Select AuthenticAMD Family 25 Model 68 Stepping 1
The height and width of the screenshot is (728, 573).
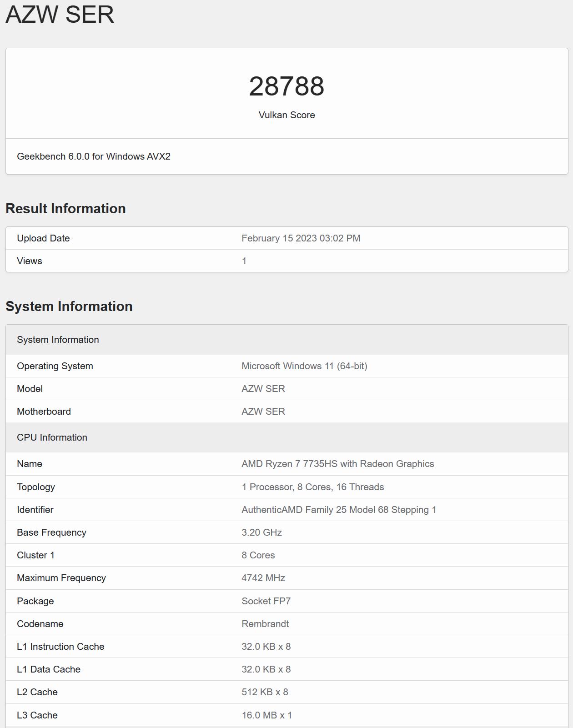(x=339, y=510)
